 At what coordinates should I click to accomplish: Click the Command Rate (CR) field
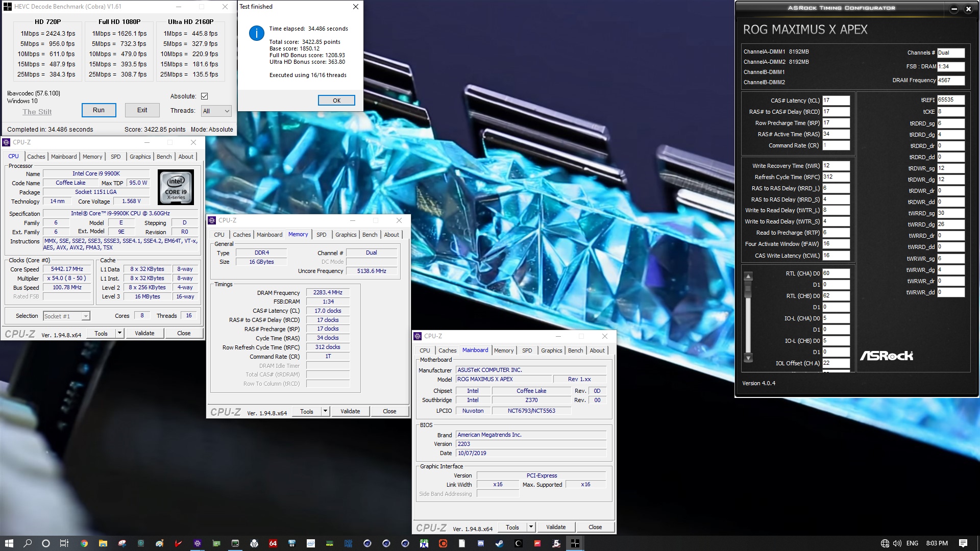click(836, 145)
